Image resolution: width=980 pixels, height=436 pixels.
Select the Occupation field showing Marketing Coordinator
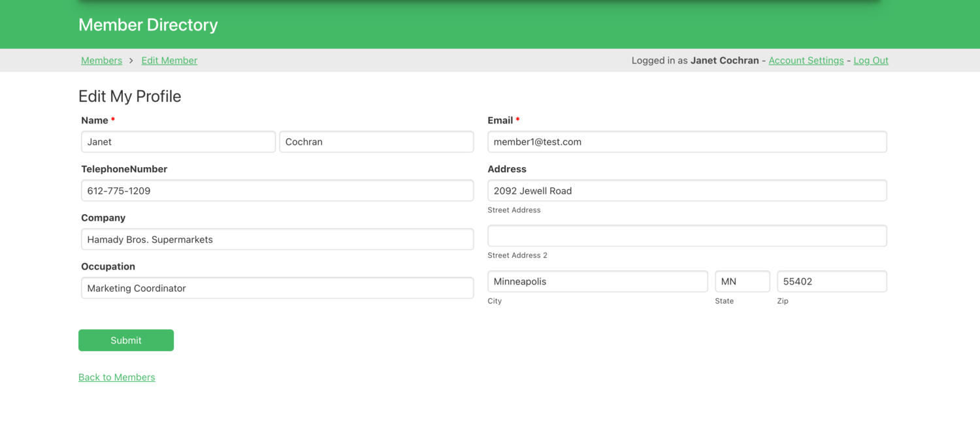[x=277, y=288]
